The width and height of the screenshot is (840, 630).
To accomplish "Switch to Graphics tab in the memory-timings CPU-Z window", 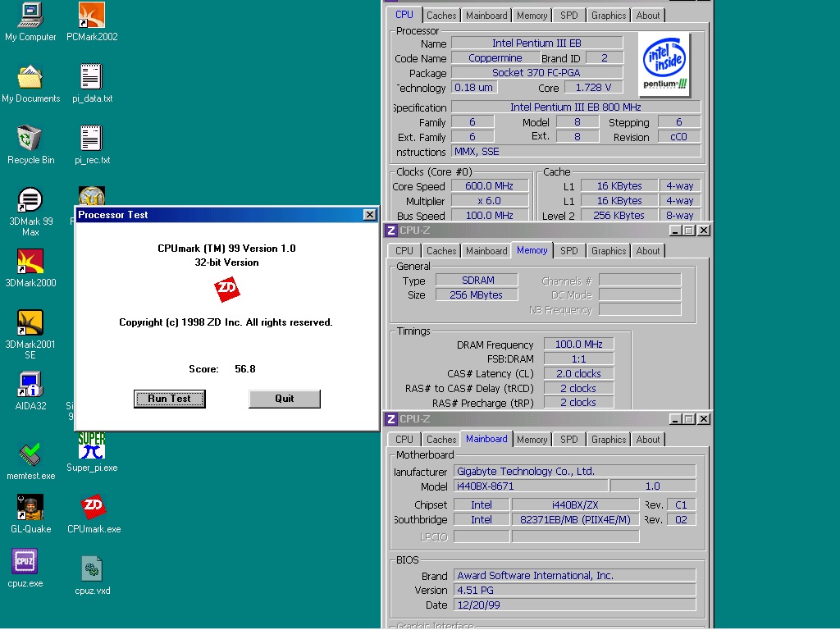I will click(x=609, y=251).
